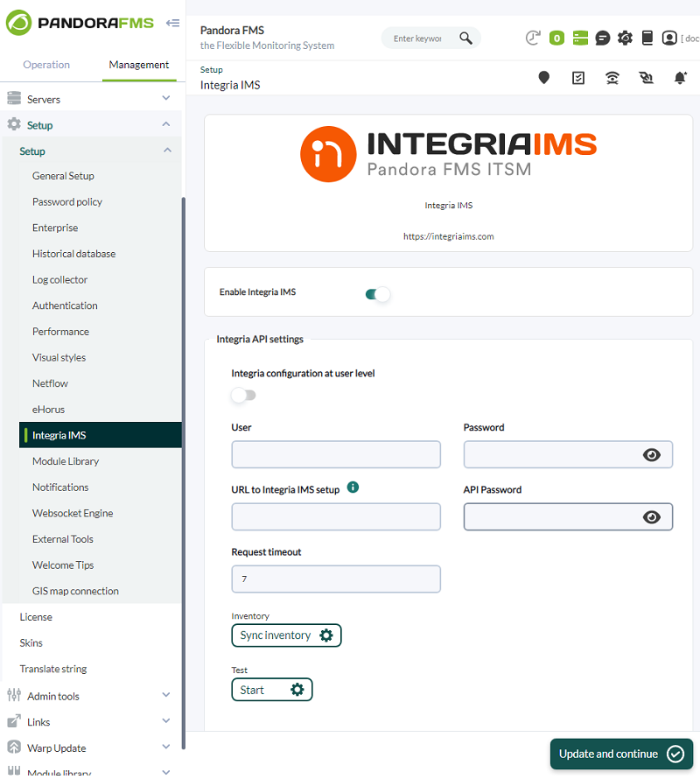Open Log collector settings
This screenshot has width=700, height=779.
coord(59,280)
